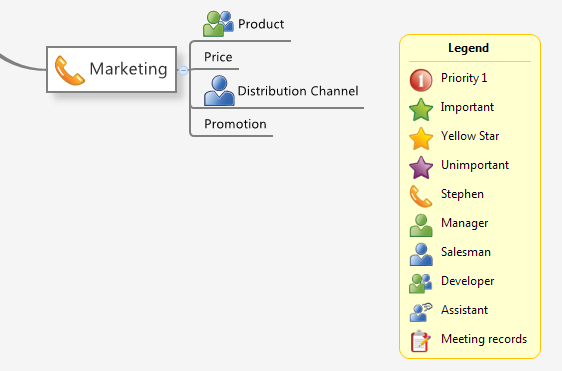Click the Salesman marker on Distribution Channel
The width and height of the screenshot is (562, 371).
point(219,91)
